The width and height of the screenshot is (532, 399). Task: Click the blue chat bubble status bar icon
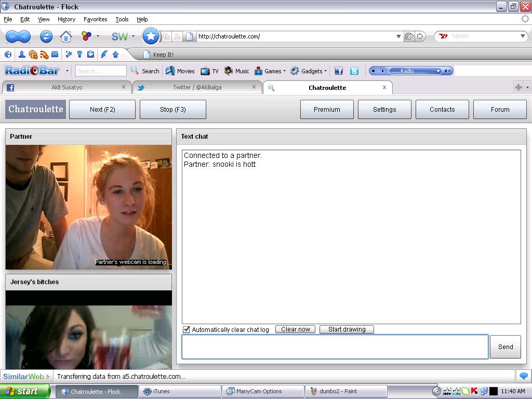(524, 376)
